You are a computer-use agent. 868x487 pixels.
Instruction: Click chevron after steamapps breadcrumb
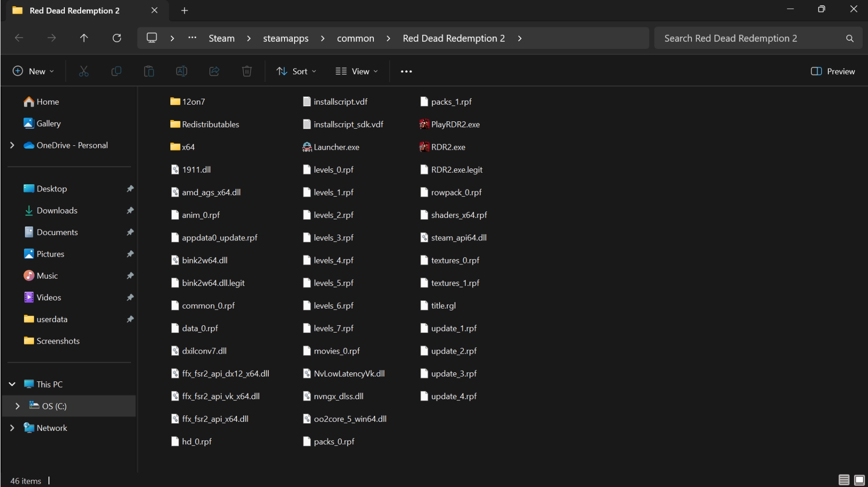pos(322,38)
